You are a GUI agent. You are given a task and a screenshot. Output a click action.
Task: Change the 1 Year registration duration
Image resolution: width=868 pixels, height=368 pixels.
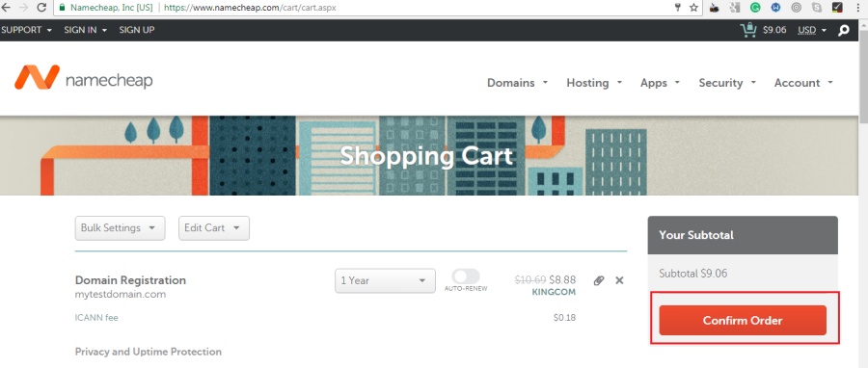[385, 280]
